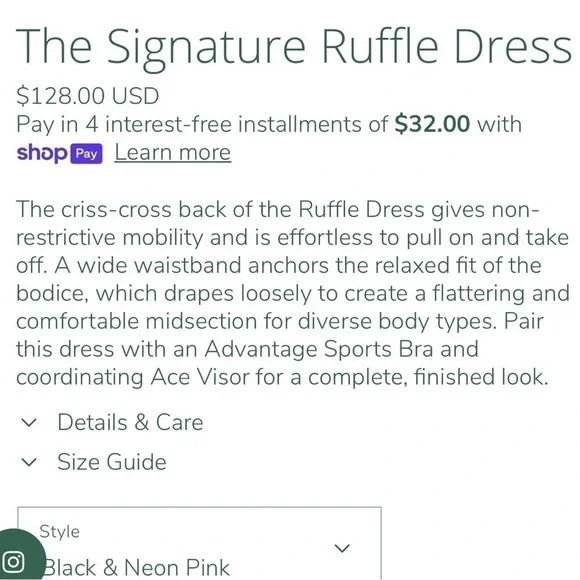Open the Style dropdown selector

tap(199, 544)
